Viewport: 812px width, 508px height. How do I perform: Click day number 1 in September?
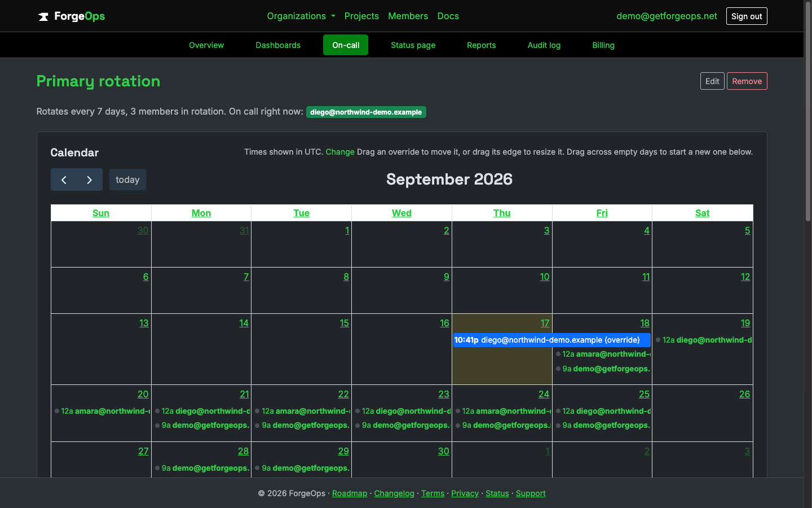pos(347,230)
